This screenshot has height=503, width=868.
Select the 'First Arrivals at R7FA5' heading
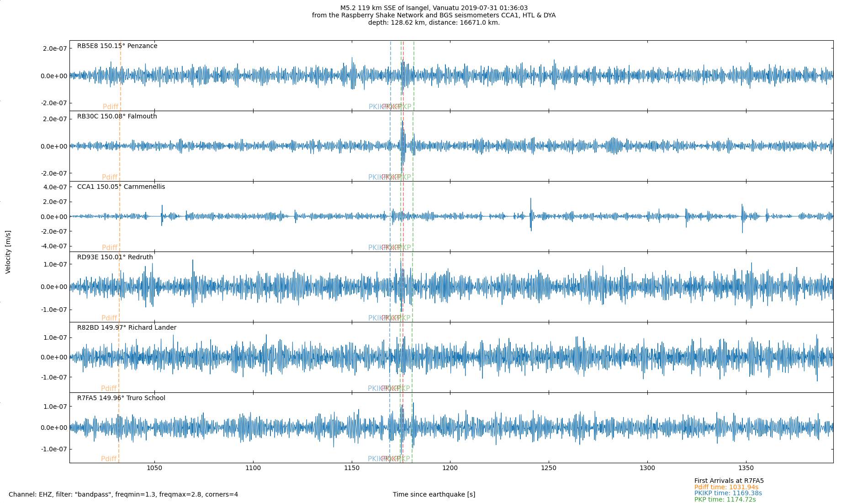tap(729, 481)
